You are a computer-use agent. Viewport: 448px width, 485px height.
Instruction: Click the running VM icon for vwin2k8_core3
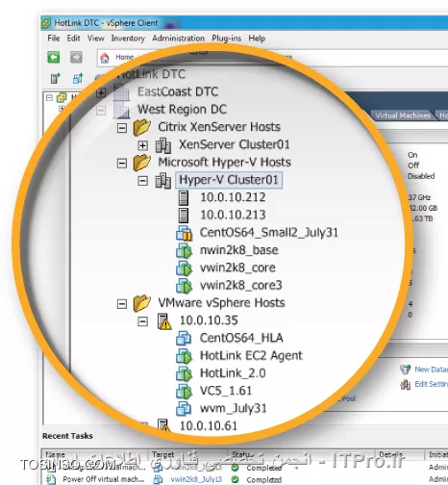pyautogui.click(x=185, y=286)
